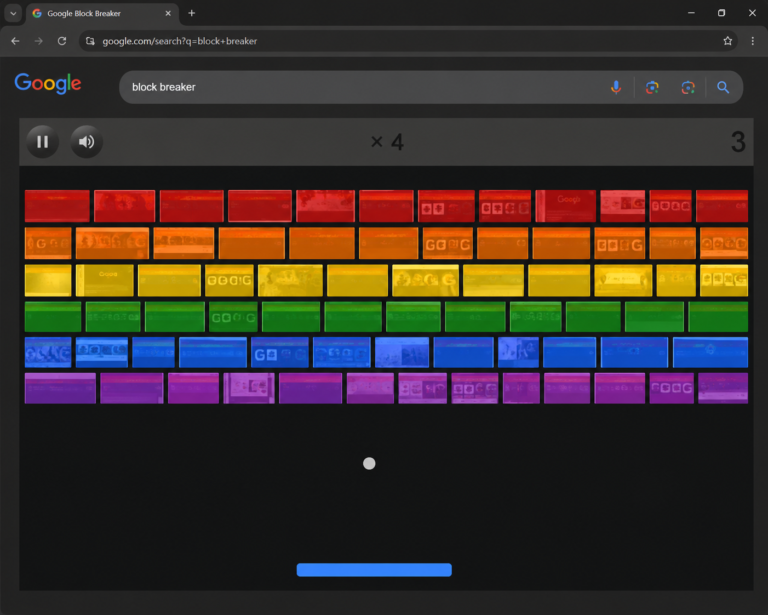Click the last purple brick in bottom row

pyautogui.click(x=723, y=388)
